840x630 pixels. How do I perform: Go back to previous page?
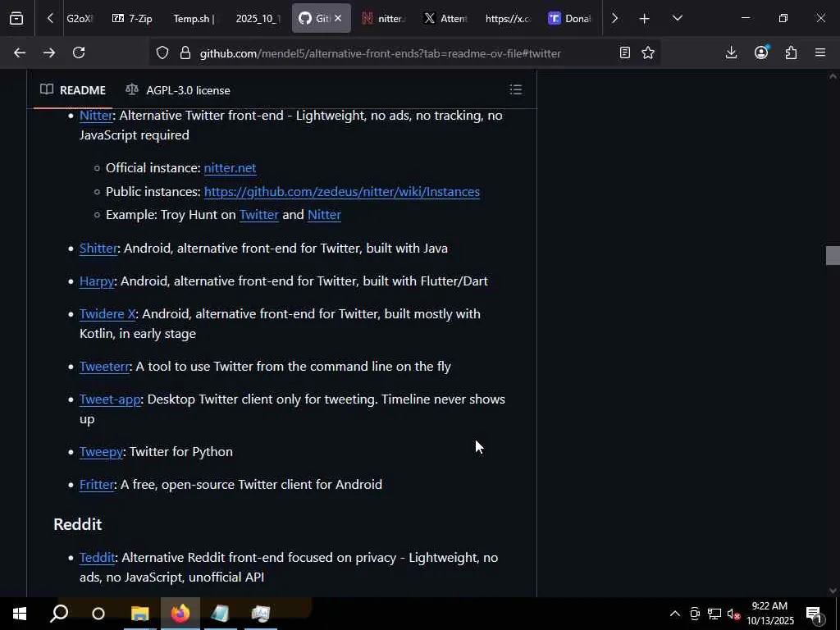tap(20, 53)
